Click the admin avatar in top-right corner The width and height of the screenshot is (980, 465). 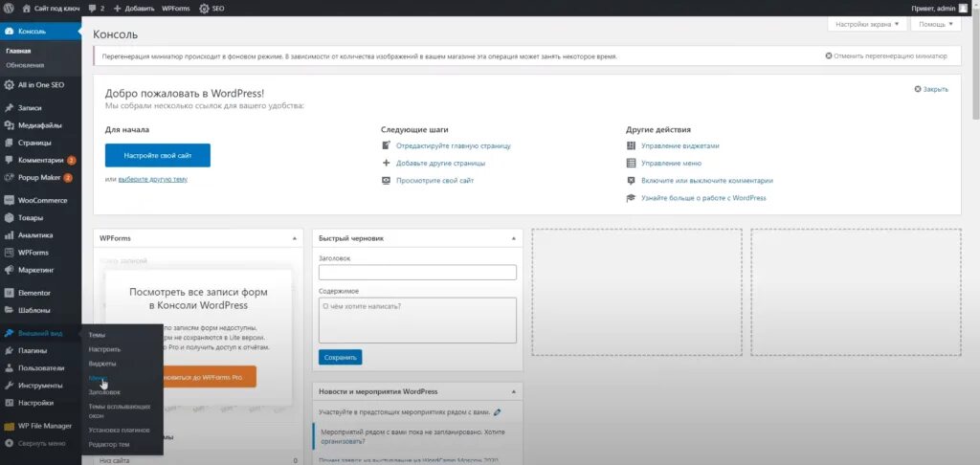[963, 9]
